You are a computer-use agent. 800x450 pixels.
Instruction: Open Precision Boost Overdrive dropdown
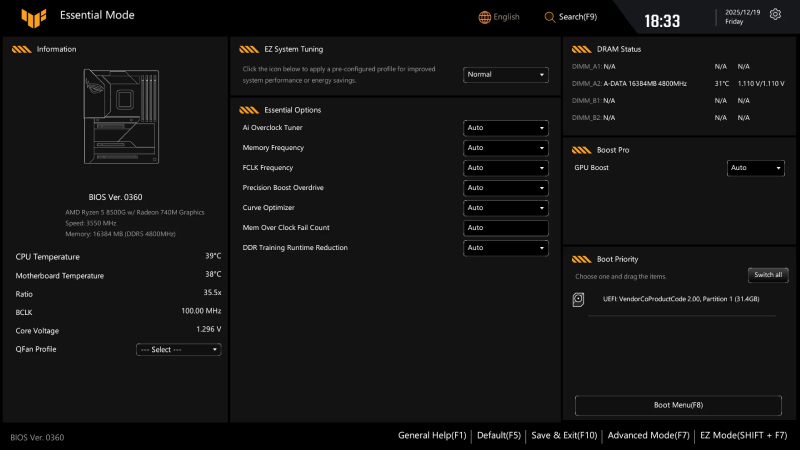(506, 188)
